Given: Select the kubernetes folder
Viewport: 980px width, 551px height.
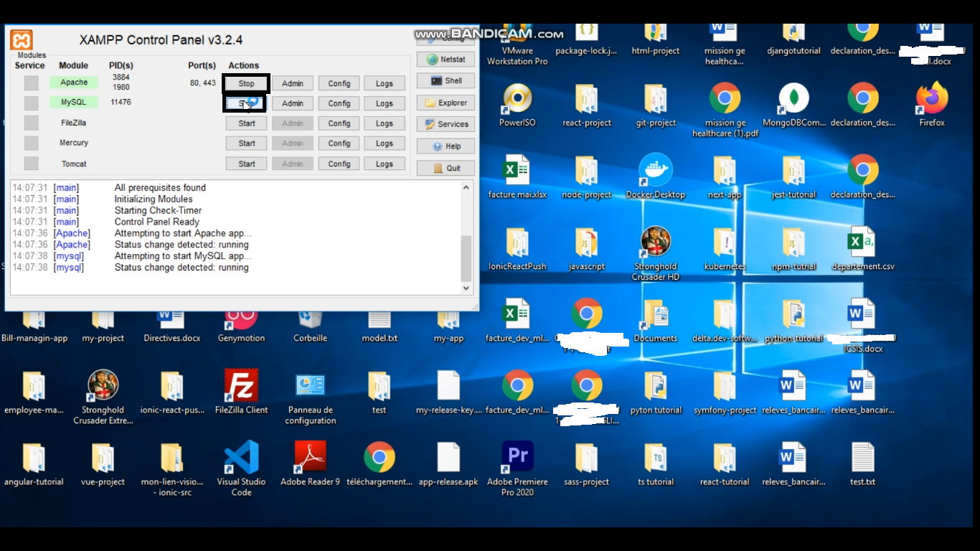Looking at the screenshot, I should pos(725,249).
